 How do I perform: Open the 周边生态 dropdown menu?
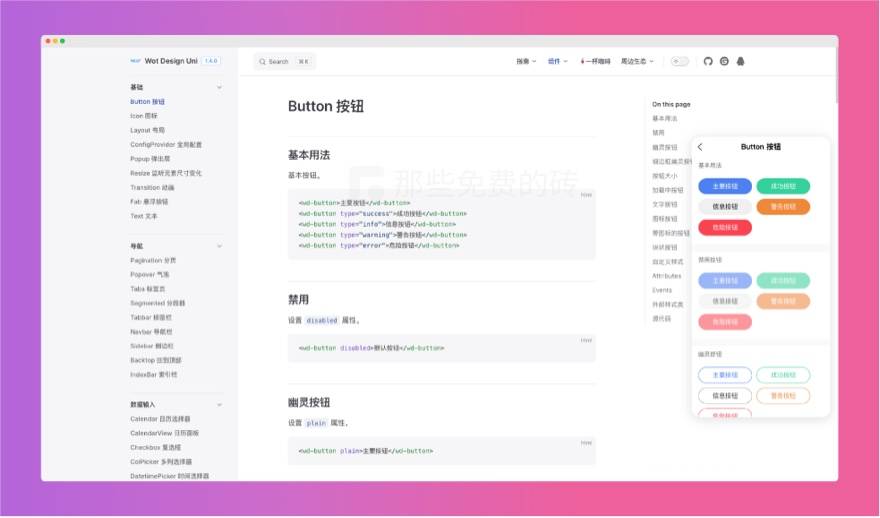coord(637,61)
